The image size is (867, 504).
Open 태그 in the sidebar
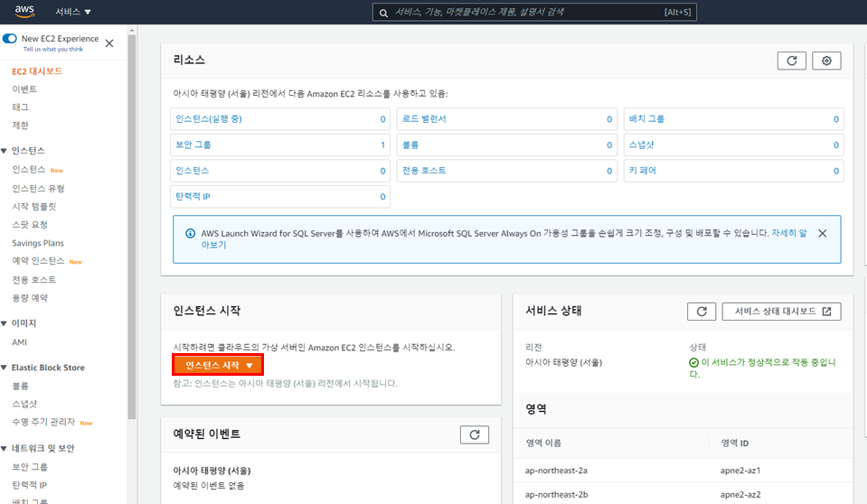(x=21, y=107)
